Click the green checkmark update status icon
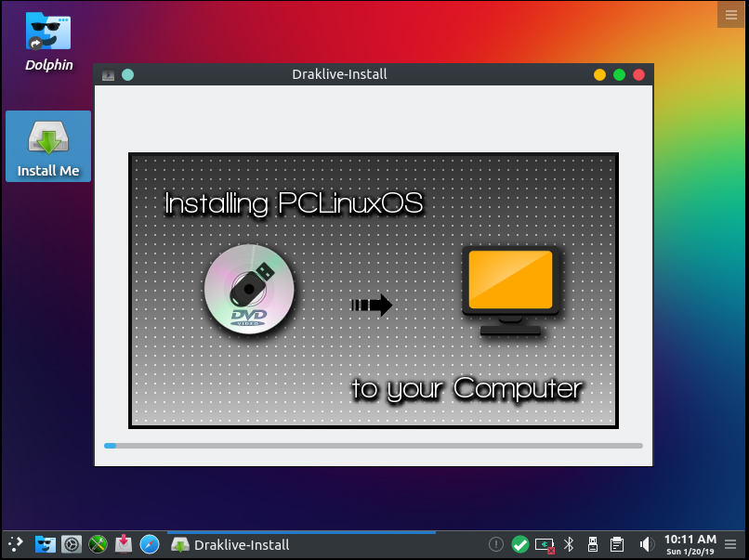749x560 pixels. click(520, 544)
